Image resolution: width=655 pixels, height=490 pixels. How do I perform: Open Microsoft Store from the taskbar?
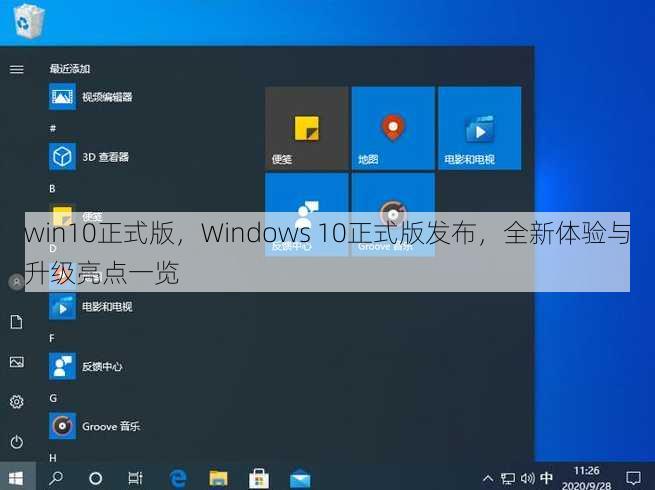[x=259, y=478]
